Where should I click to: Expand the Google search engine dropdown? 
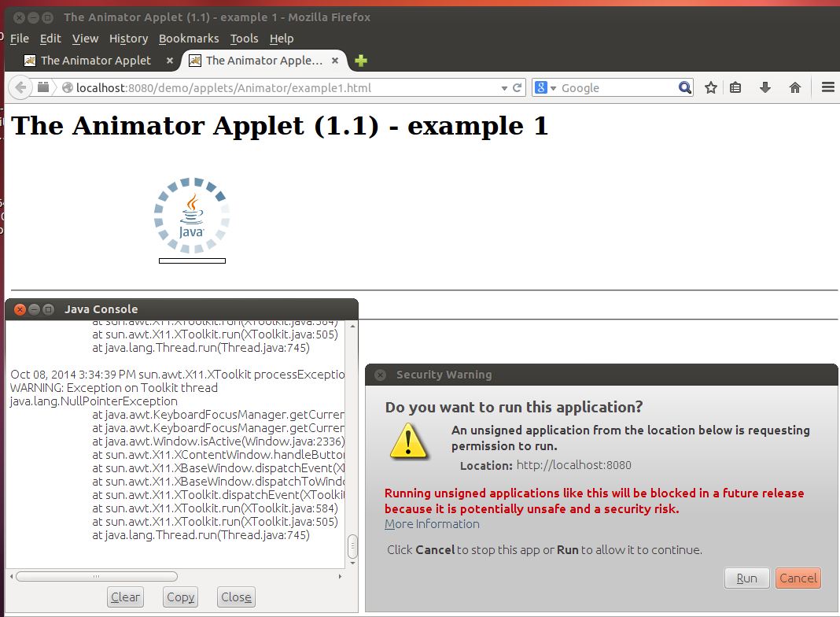tap(547, 88)
